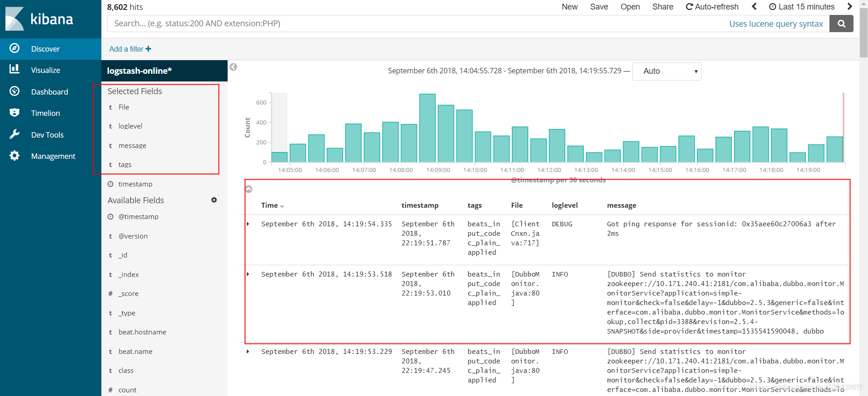Click Add a filter
This screenshot has width=868, height=396.
[130, 49]
